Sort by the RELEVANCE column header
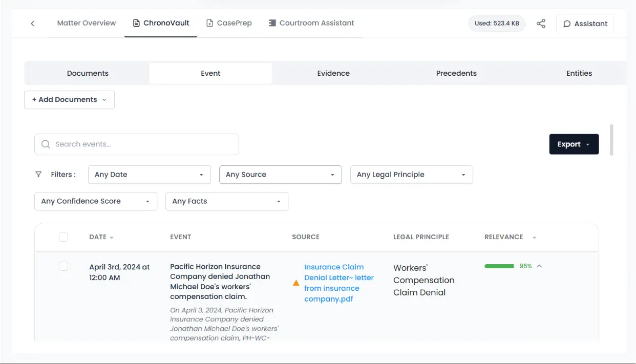The width and height of the screenshot is (636, 364). 511,237
